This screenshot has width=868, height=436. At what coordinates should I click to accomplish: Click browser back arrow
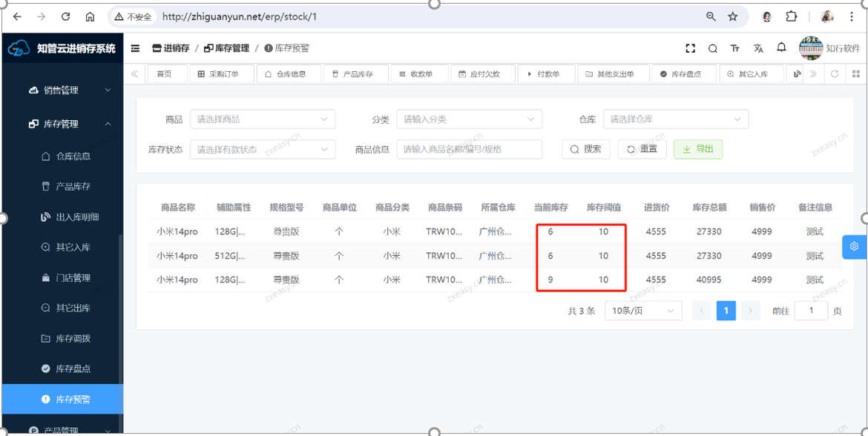17,16
